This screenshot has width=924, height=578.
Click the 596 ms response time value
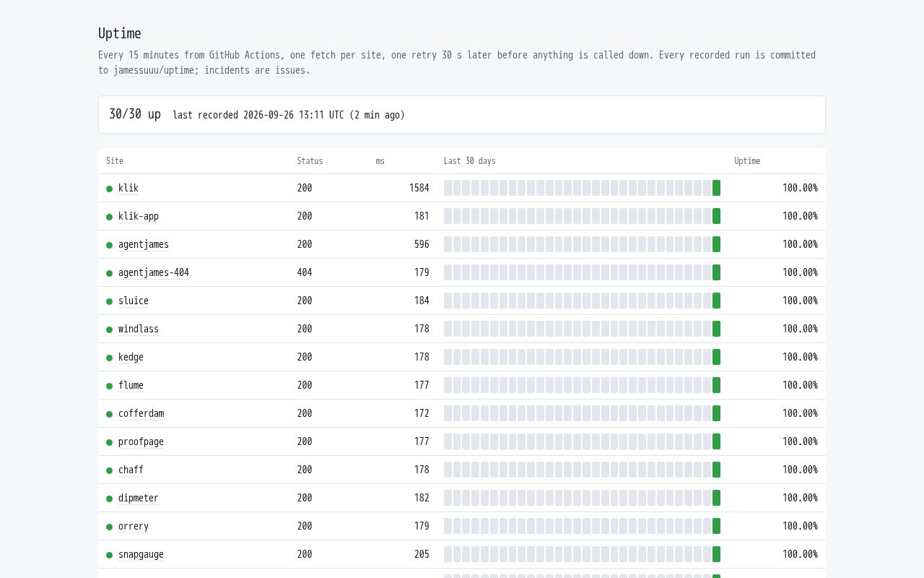pos(422,244)
